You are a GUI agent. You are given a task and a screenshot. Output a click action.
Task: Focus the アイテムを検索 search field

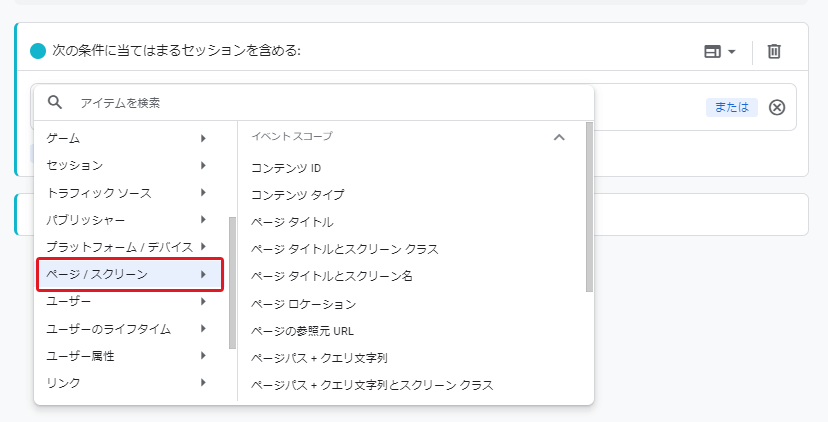pos(327,102)
